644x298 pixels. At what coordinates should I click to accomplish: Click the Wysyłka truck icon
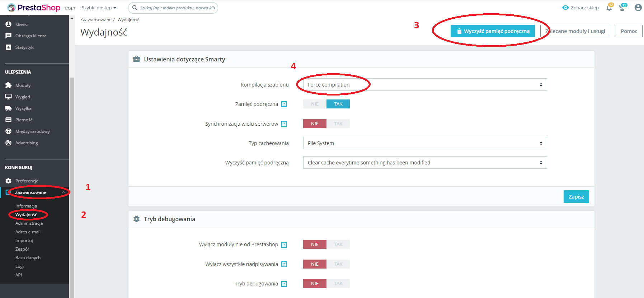pyautogui.click(x=8, y=108)
